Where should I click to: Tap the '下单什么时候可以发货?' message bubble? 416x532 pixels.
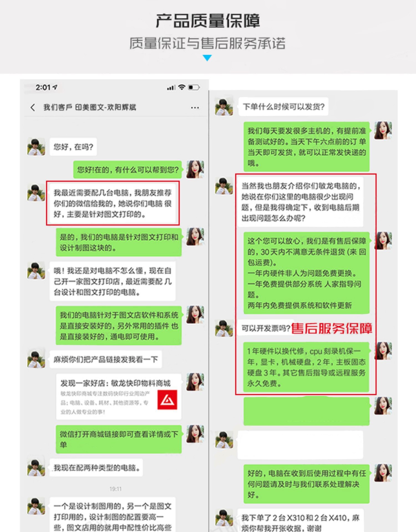coord(283,106)
